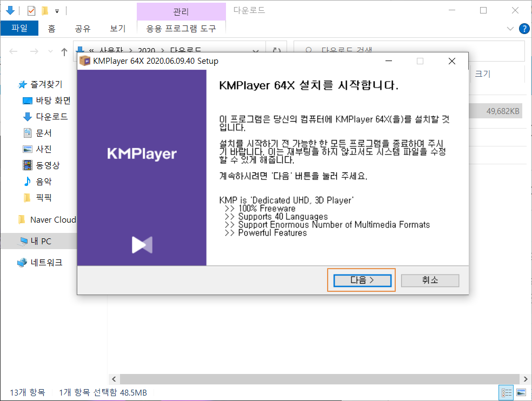The height and width of the screenshot is (401, 532).
Task: Select the 관리 contextual tab
Action: click(181, 11)
